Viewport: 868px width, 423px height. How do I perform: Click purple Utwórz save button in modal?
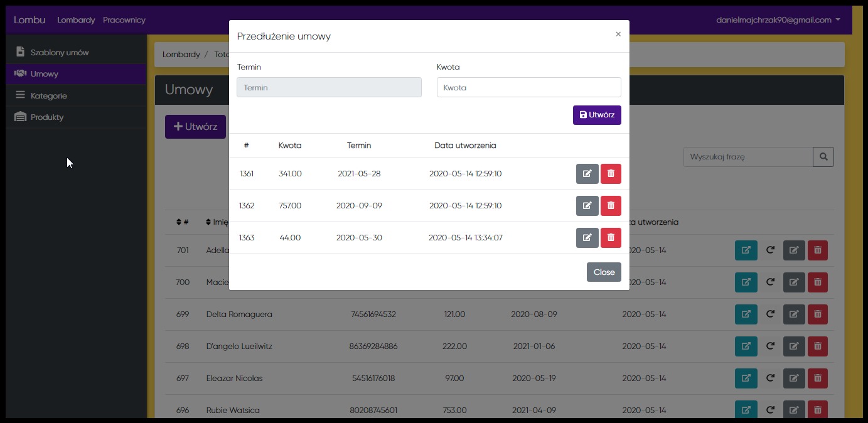pyautogui.click(x=597, y=115)
